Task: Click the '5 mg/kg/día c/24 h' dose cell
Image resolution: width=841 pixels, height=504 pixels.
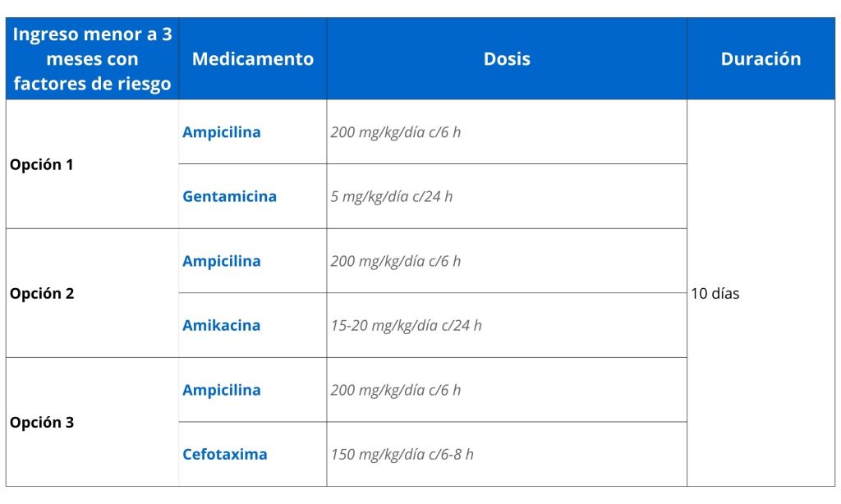Action: [392, 196]
